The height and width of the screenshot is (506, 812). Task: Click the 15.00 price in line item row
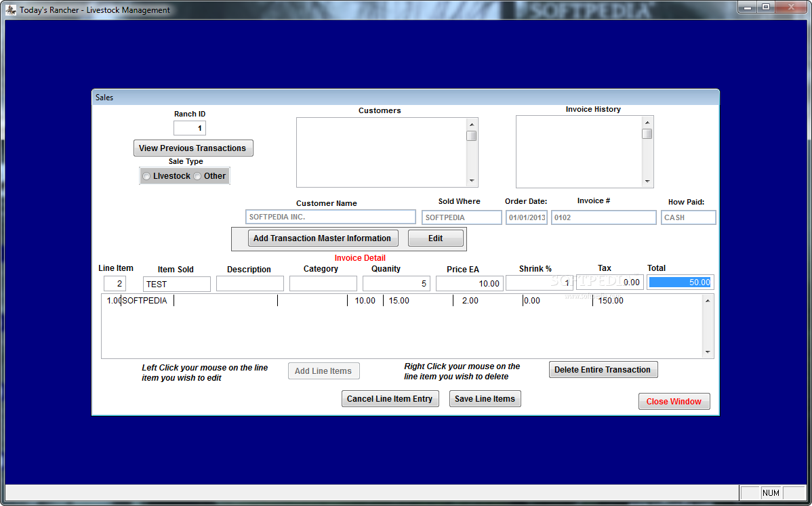click(399, 301)
